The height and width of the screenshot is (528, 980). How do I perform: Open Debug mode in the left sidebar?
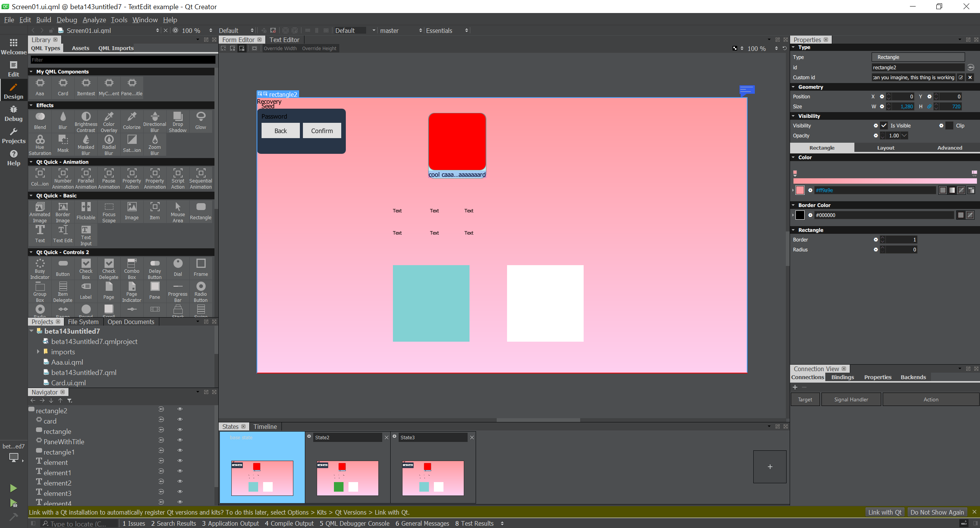[x=13, y=114]
